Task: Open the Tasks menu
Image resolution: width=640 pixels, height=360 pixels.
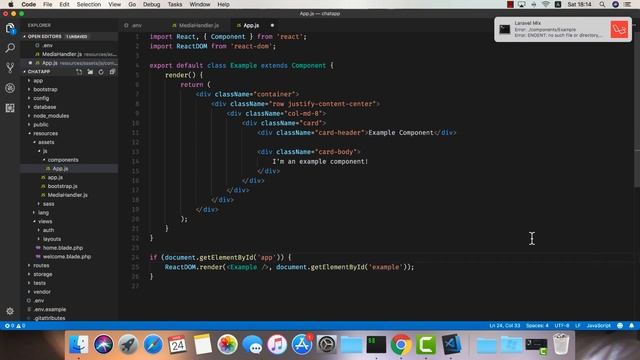Action: [x=175, y=4]
